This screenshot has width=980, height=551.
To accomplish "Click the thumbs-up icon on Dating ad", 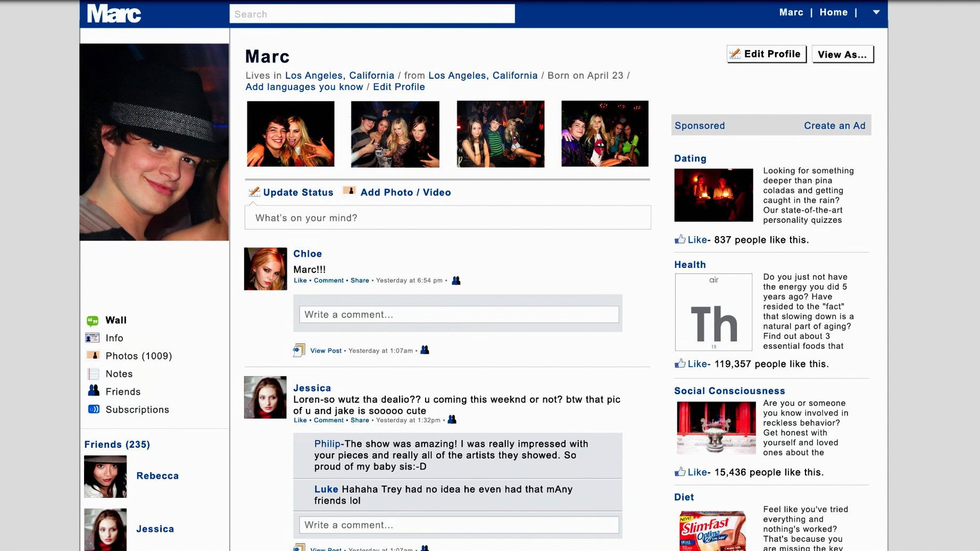I will point(680,239).
